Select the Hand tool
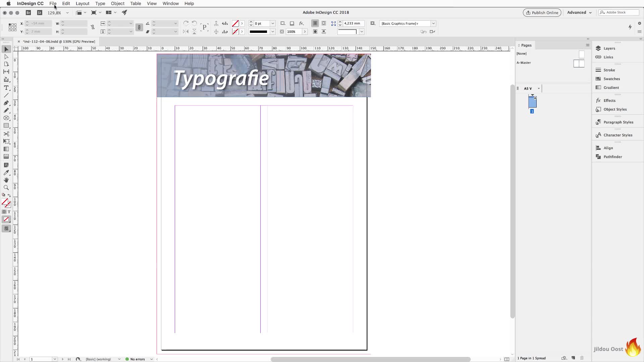Screen dimensions: 644x362 coord(6,180)
